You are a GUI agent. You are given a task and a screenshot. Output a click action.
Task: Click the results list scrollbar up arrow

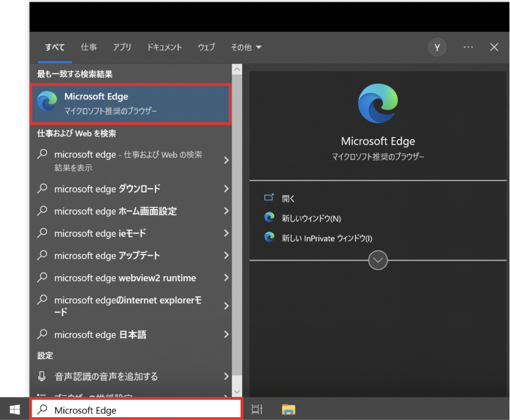[x=237, y=69]
